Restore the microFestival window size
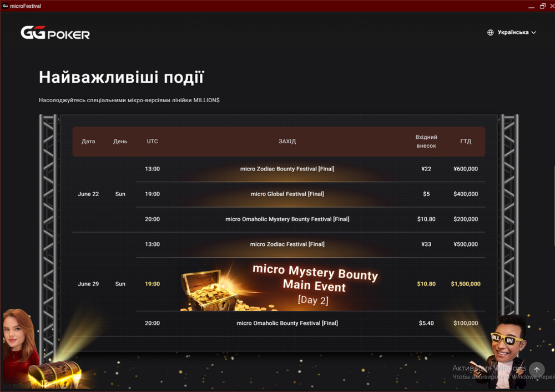This screenshot has width=555, height=392. (543, 6)
